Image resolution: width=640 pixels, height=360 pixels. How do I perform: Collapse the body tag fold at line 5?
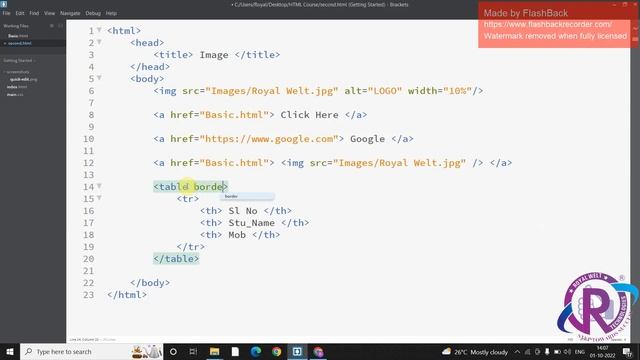[99, 78]
